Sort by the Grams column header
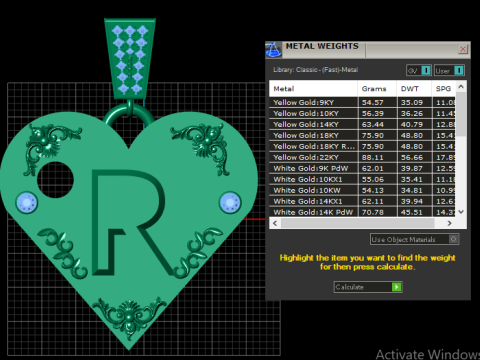Viewport: 480px width, 360px height. click(377, 89)
